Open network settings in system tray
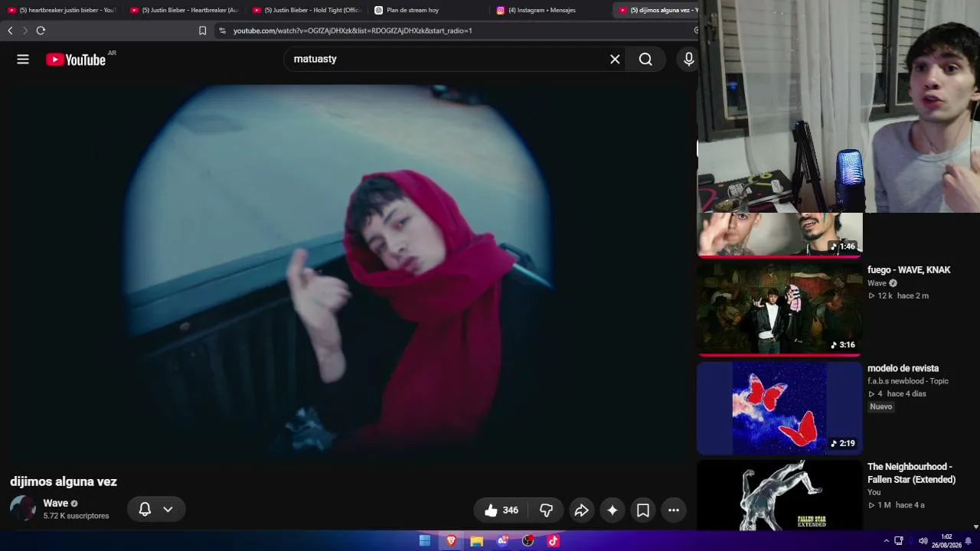This screenshot has height=551, width=980. [x=899, y=541]
